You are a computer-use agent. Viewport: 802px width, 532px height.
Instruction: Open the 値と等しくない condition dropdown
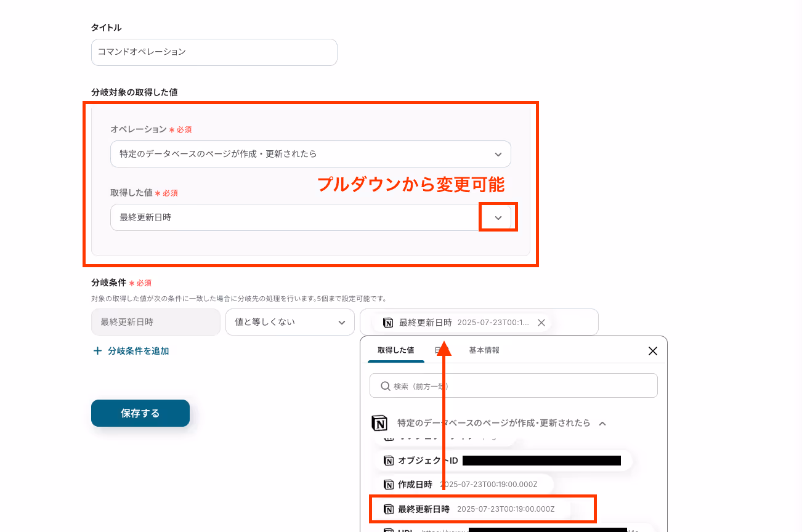[290, 322]
